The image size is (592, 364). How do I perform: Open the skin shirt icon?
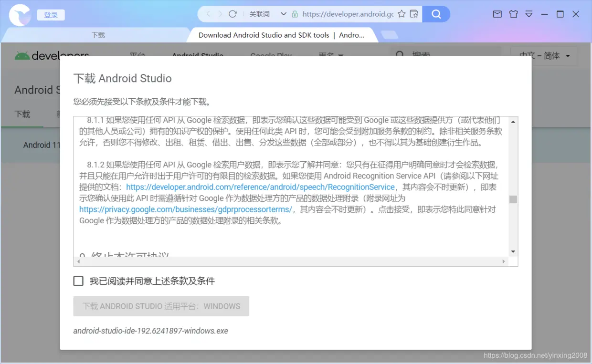513,14
